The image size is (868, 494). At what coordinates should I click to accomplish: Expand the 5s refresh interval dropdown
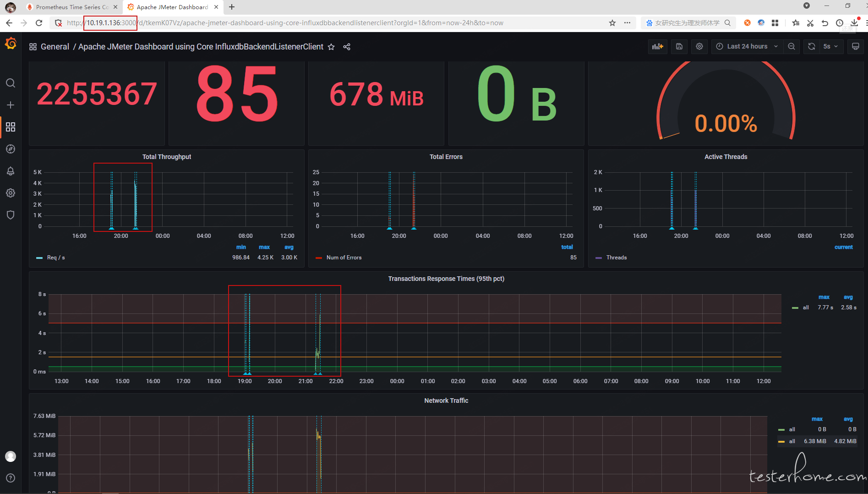831,46
